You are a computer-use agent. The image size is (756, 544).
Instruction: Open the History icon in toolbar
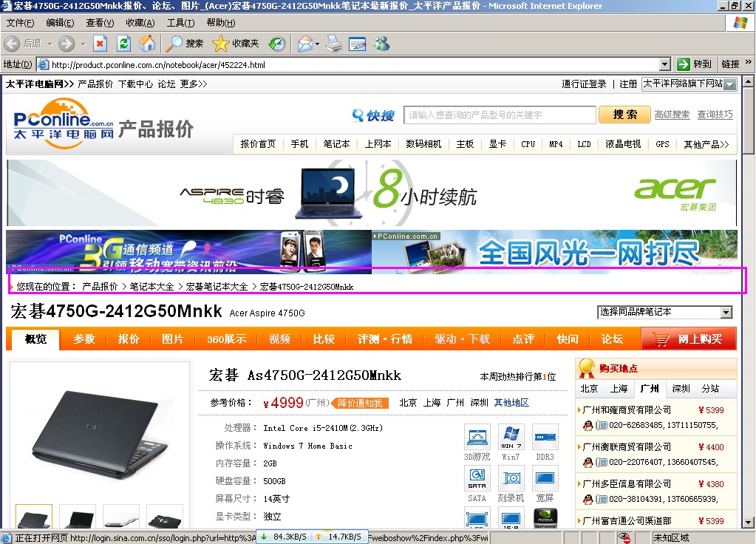coord(276,44)
